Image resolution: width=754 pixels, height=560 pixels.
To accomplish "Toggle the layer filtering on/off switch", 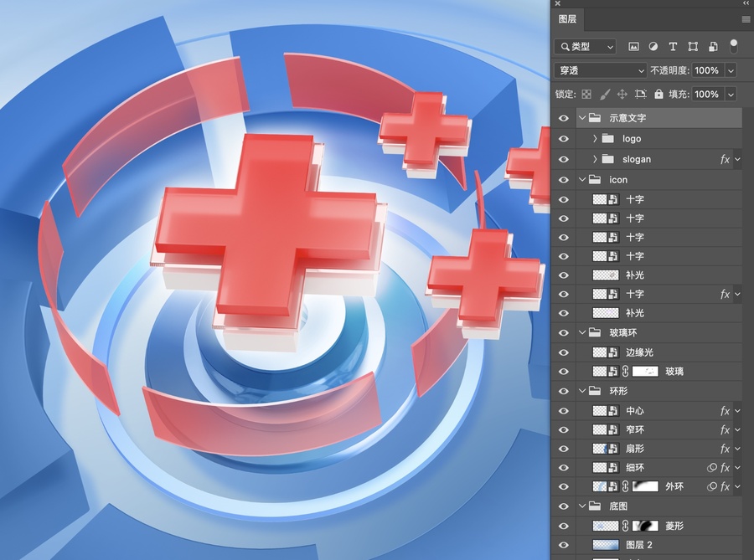I will tap(733, 46).
